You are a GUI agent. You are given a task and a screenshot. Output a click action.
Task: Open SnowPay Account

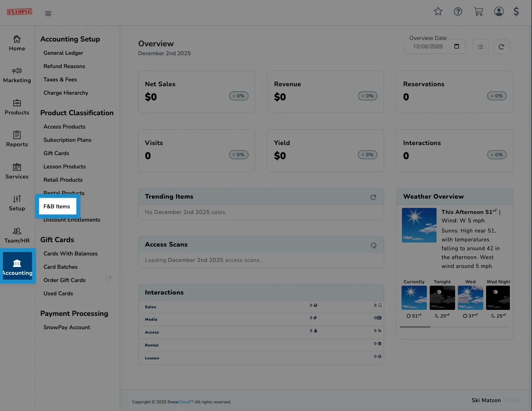(67, 327)
